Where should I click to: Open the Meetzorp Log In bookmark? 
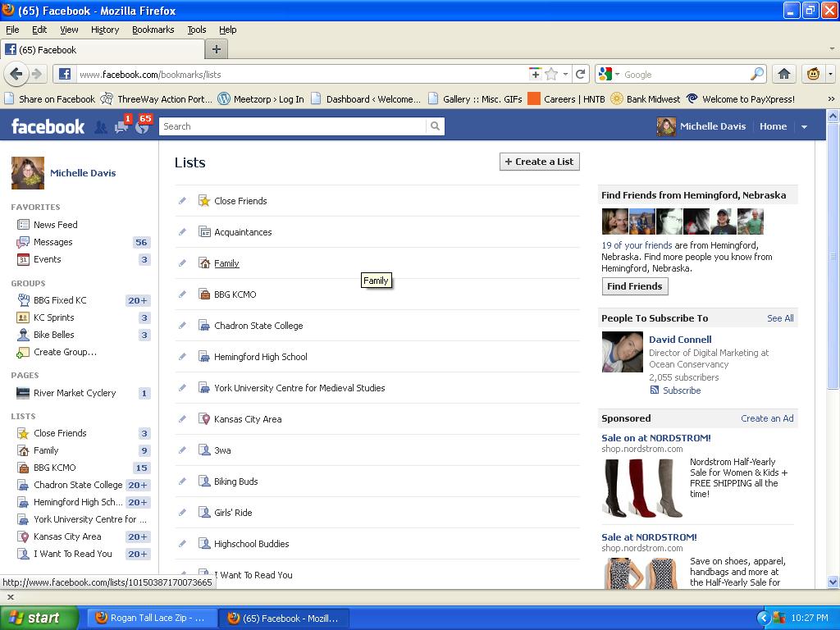click(261, 99)
